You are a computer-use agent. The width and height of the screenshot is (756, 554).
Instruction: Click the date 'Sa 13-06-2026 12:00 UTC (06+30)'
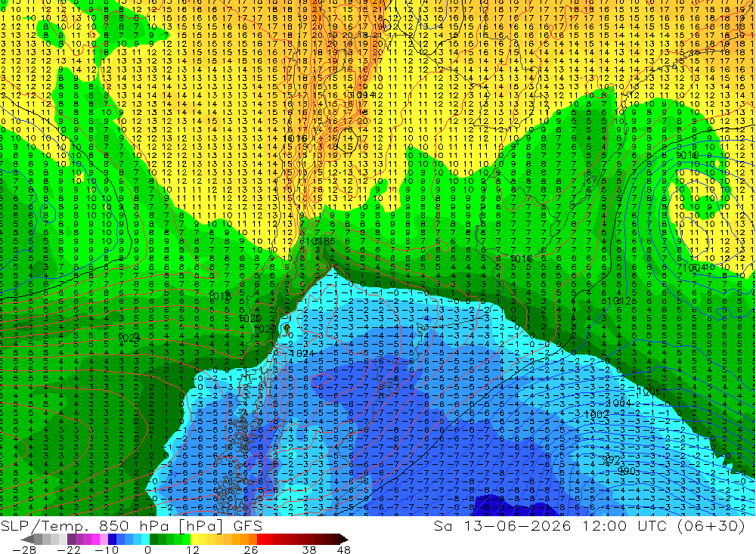click(589, 525)
